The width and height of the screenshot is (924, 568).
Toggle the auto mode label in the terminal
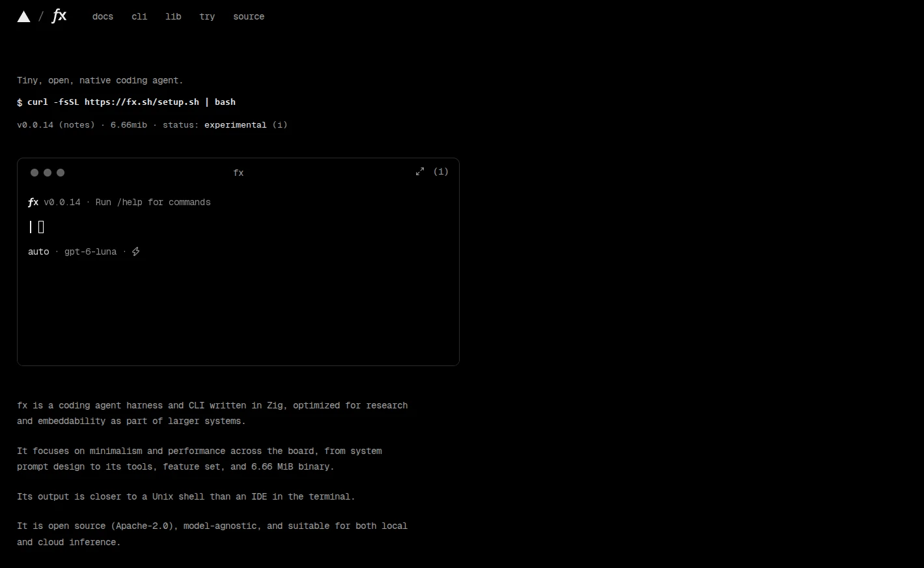(38, 251)
